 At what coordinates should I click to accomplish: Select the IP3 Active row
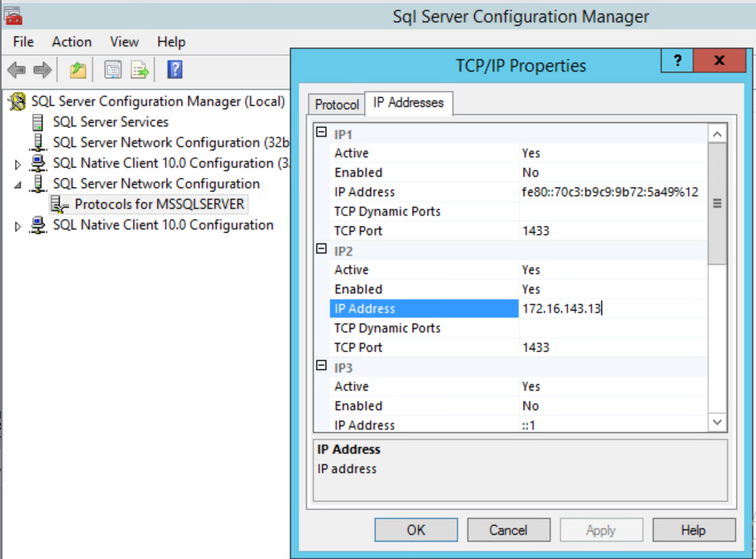click(518, 387)
